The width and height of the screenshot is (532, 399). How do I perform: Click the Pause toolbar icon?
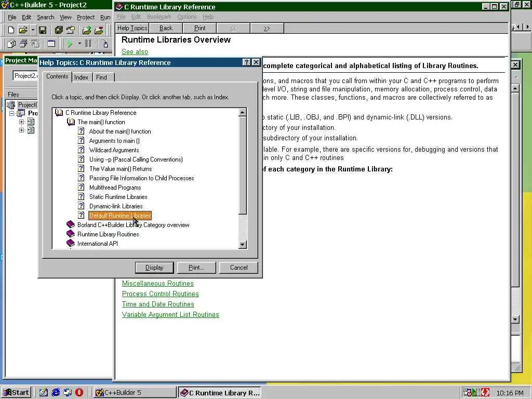click(x=88, y=44)
